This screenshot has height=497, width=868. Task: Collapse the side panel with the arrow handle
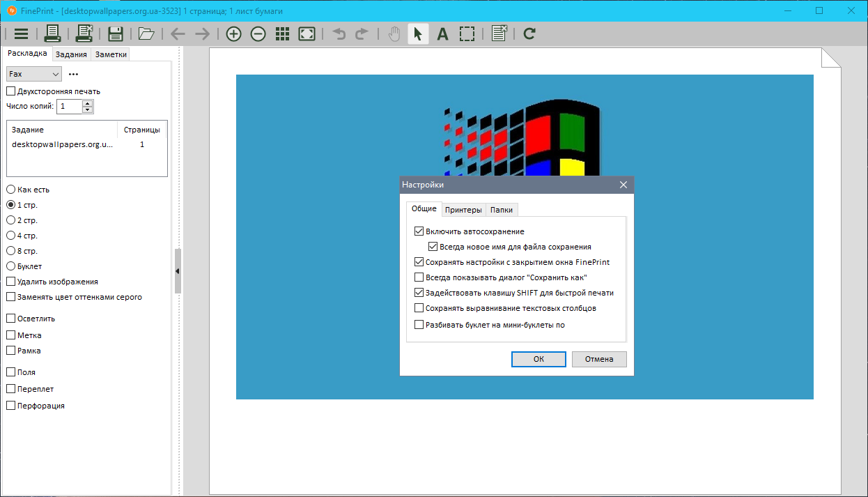coord(178,270)
